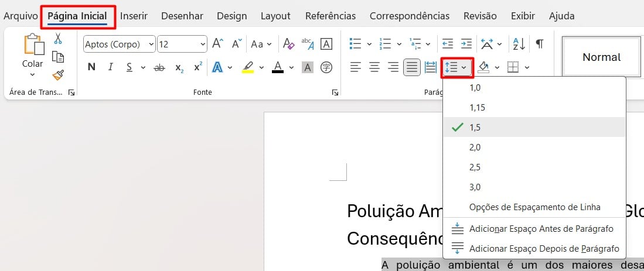Apply black font color
Screen dimensions: 644x271
(x=278, y=67)
